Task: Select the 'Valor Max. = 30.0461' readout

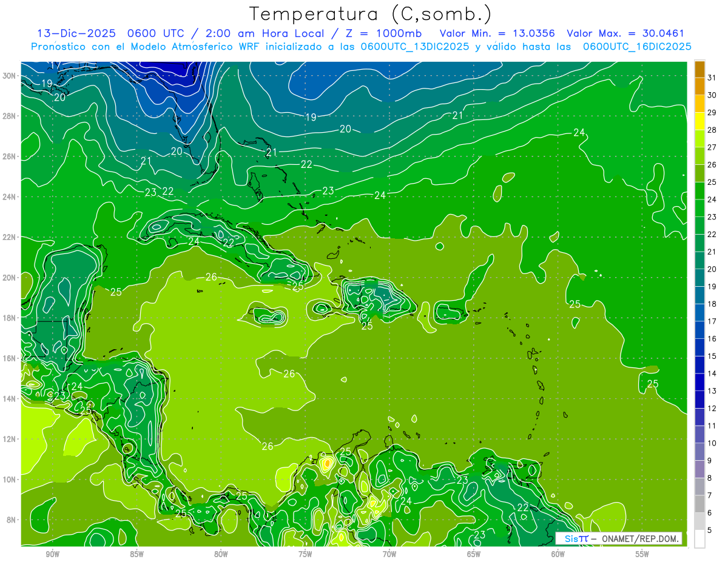Action: (x=625, y=33)
